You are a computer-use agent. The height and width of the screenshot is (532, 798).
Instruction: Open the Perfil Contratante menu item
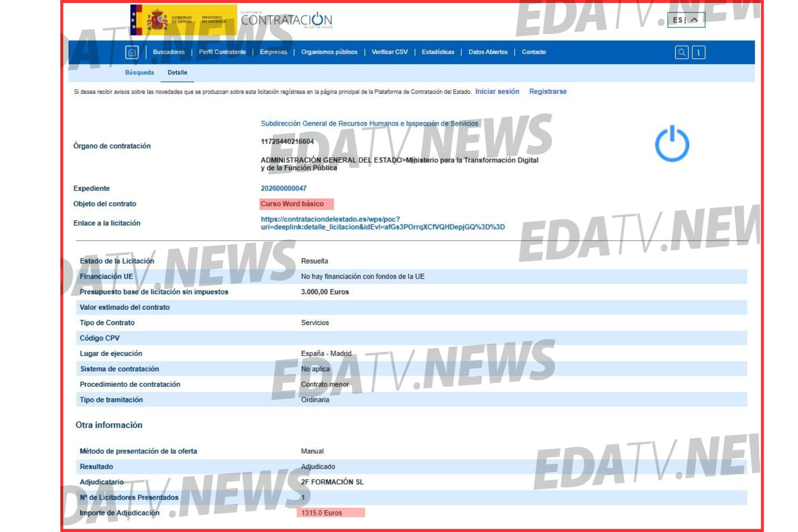[x=222, y=52]
